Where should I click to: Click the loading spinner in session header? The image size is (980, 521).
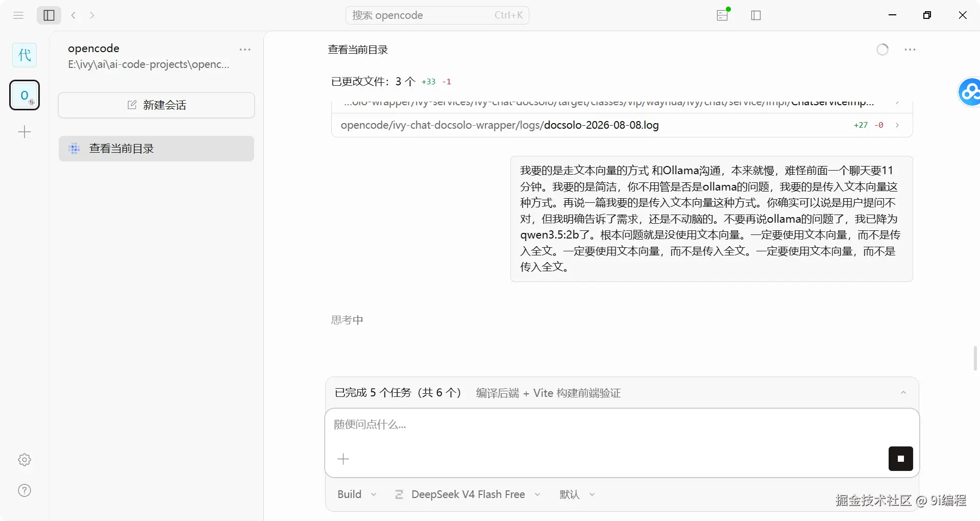[883, 50]
